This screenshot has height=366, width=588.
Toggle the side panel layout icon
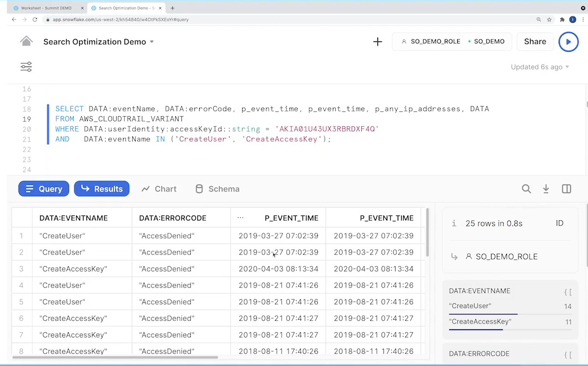567,189
